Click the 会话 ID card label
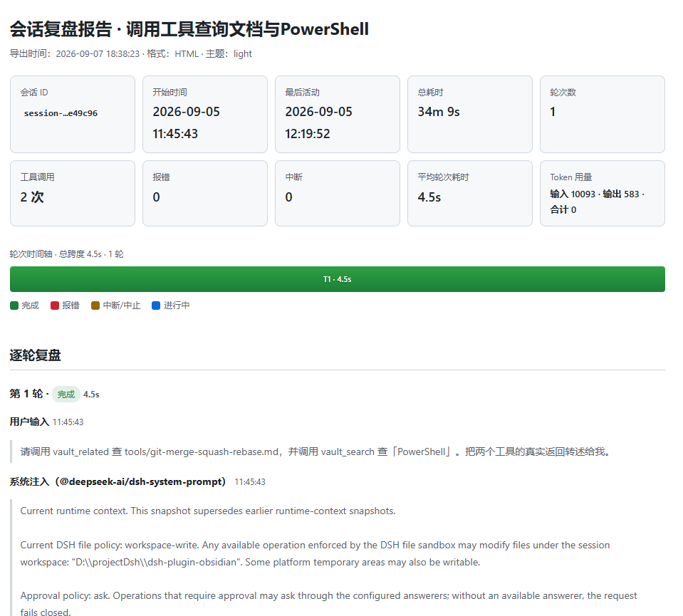This screenshot has height=616, width=683. coord(34,93)
